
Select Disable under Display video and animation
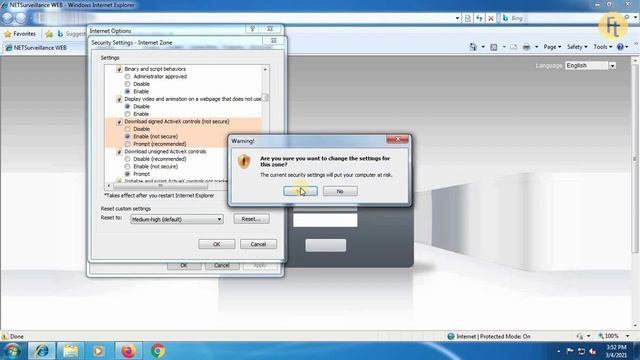coord(127,106)
